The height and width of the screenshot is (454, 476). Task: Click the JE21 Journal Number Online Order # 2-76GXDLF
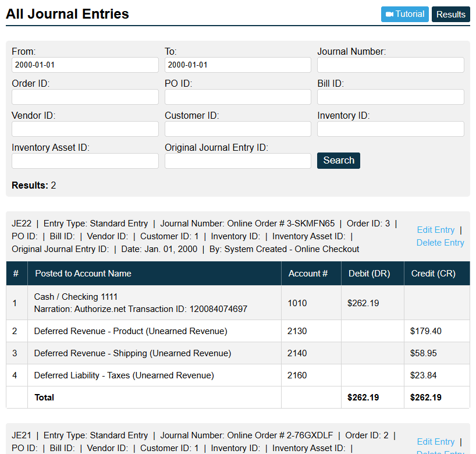(247, 435)
